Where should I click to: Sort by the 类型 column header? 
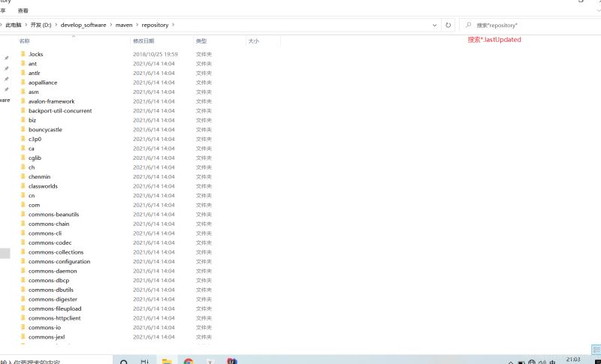click(x=201, y=41)
